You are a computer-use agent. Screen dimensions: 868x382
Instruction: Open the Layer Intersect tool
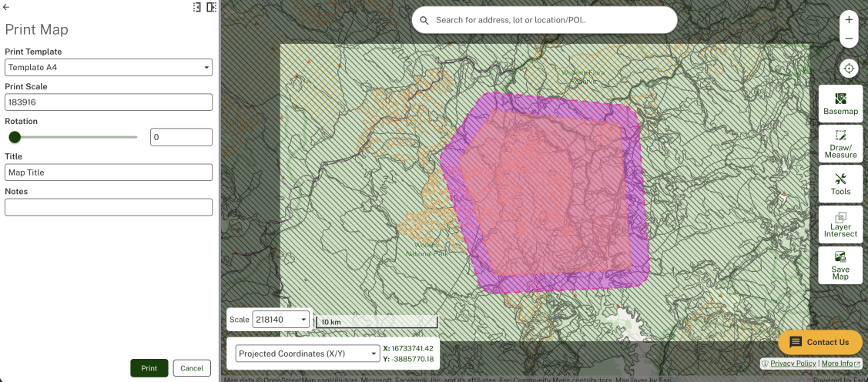point(840,225)
